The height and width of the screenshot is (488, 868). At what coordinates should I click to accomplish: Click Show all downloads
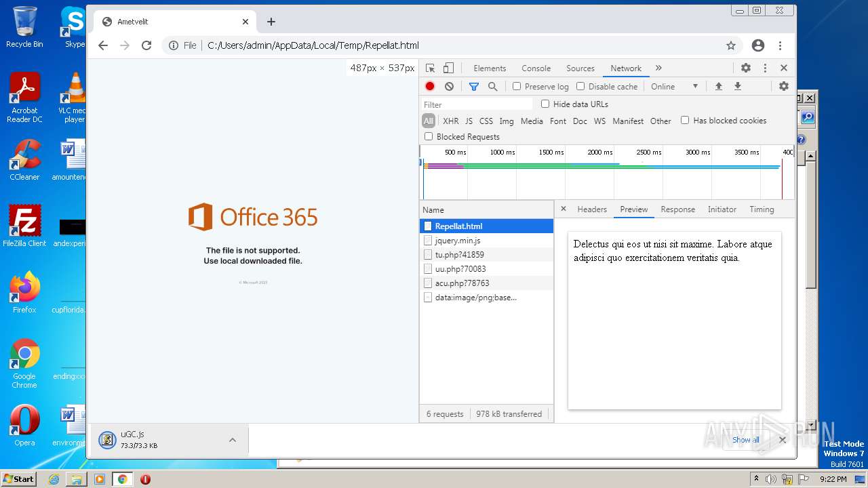745,440
